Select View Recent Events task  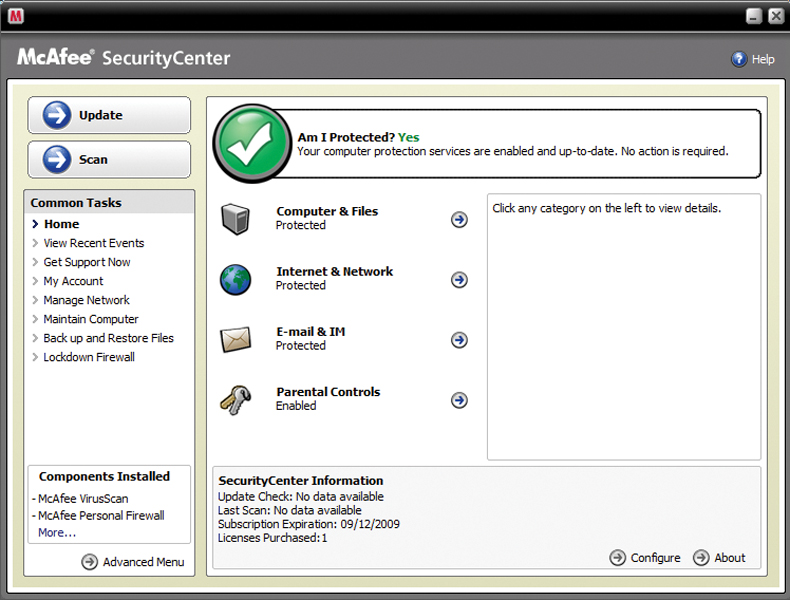pyautogui.click(x=94, y=243)
